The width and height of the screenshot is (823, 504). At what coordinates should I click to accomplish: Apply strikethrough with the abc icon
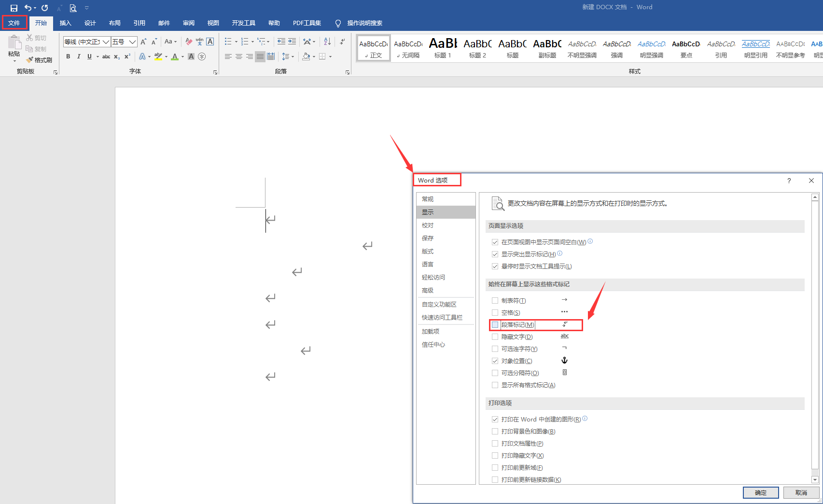(106, 56)
